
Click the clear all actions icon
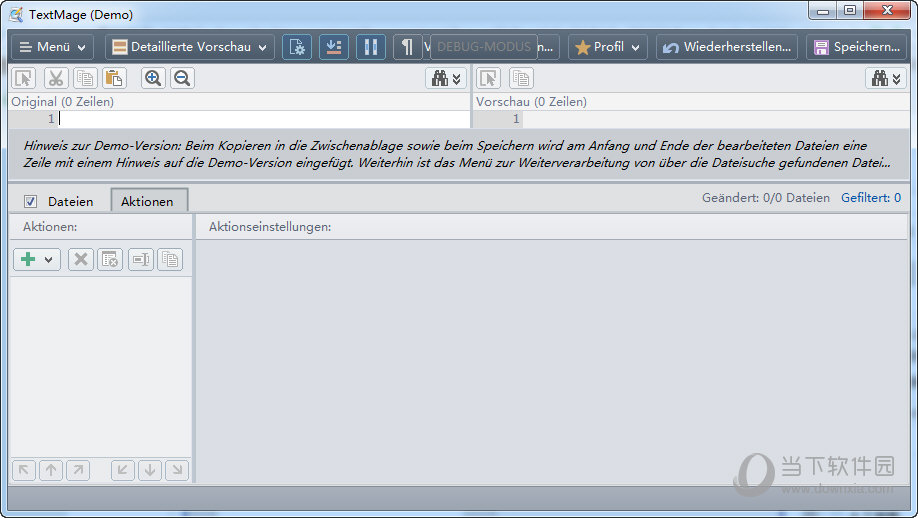(110, 259)
